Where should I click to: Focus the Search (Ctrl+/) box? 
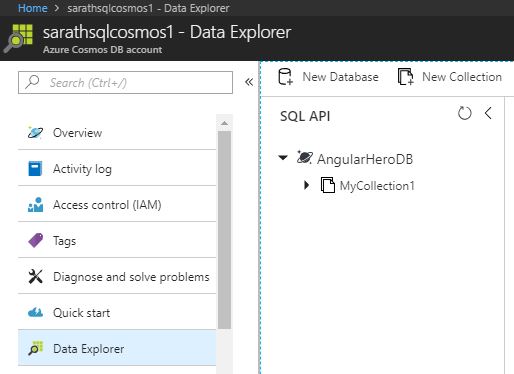[x=125, y=82]
